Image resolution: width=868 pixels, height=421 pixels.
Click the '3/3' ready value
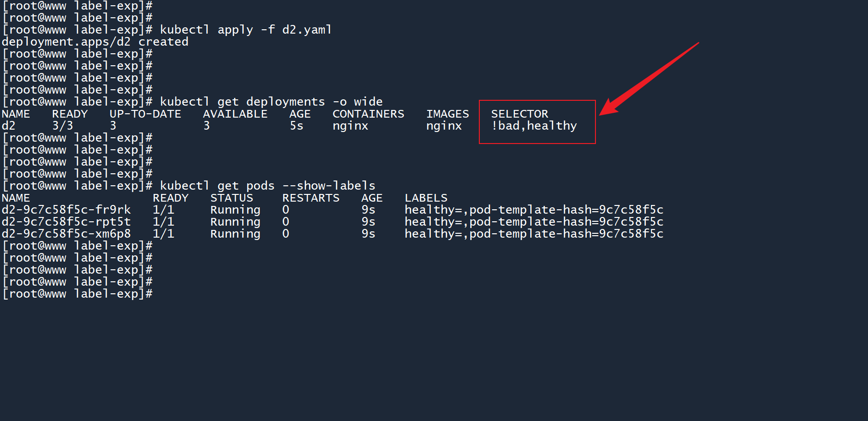[63, 126]
